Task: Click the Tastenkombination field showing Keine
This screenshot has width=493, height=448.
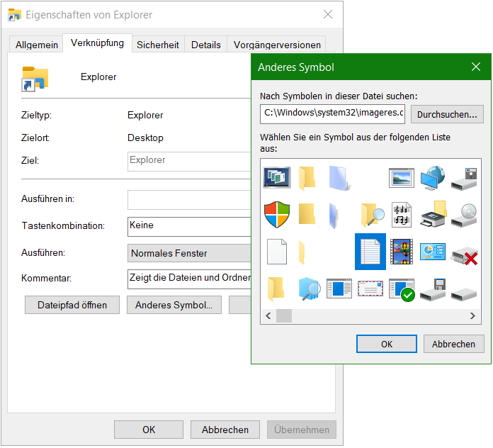Action: (x=189, y=227)
